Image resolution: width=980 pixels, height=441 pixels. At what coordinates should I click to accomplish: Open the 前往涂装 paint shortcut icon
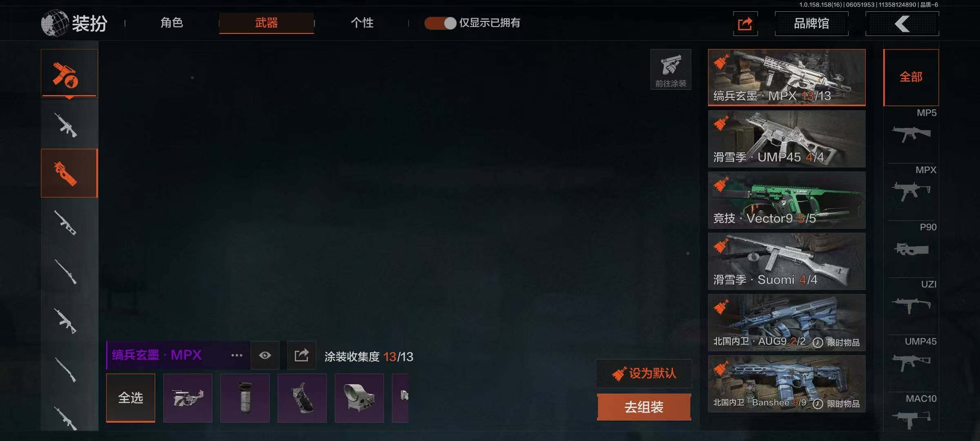pos(670,69)
